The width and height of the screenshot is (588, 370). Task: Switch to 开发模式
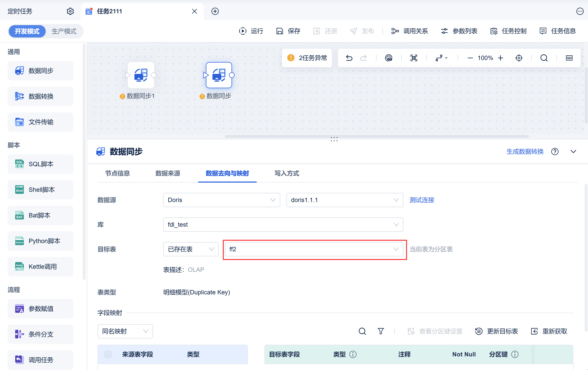27,31
